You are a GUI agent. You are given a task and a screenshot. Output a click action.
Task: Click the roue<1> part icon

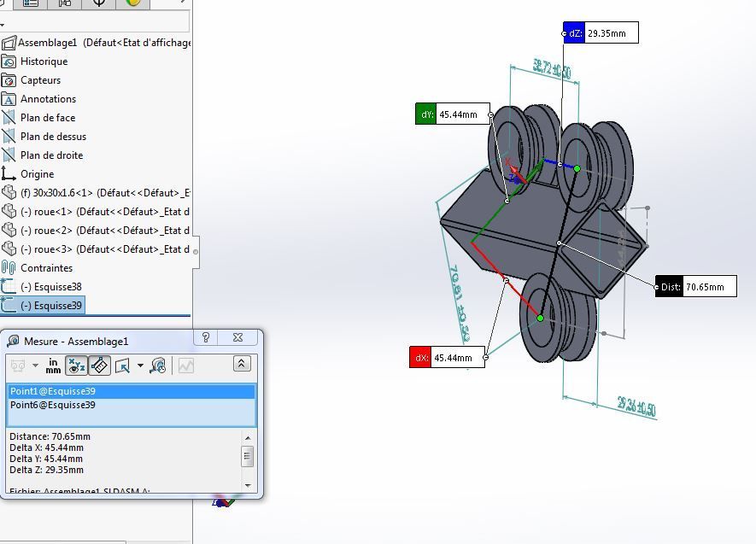(x=9, y=212)
